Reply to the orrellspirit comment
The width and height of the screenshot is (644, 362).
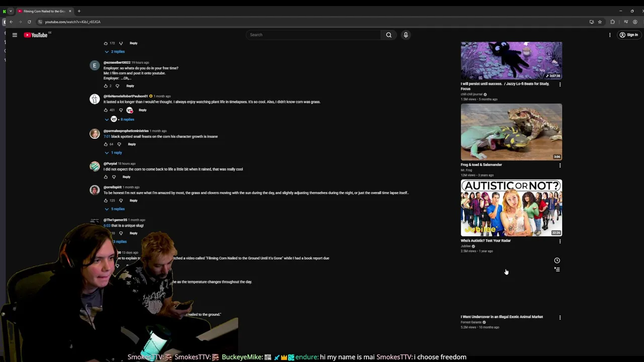point(133,201)
